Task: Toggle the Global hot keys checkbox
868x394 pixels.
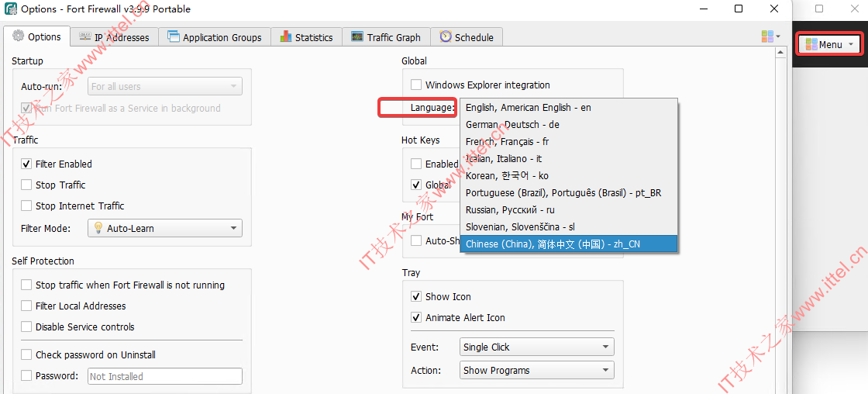Action: 415,185
